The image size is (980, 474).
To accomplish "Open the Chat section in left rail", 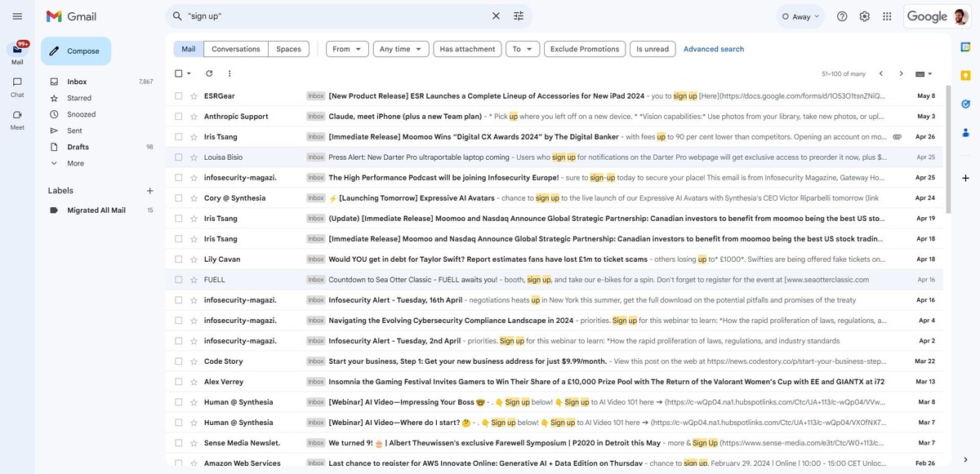I will pos(17,86).
